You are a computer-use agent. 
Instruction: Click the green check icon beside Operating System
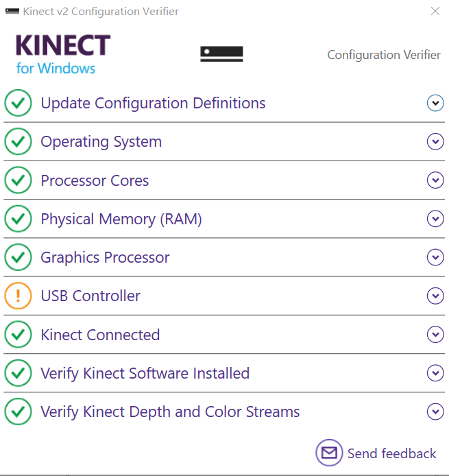click(18, 142)
